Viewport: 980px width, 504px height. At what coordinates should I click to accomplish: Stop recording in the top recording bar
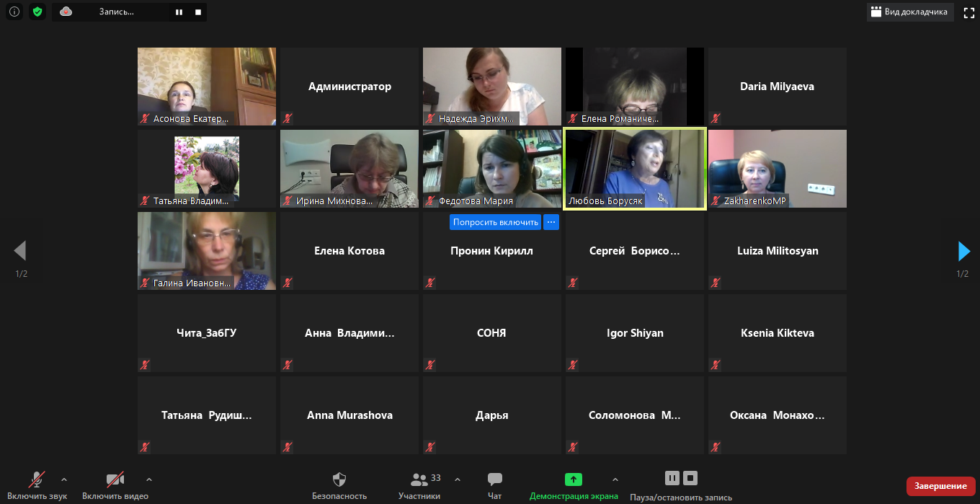pyautogui.click(x=197, y=12)
